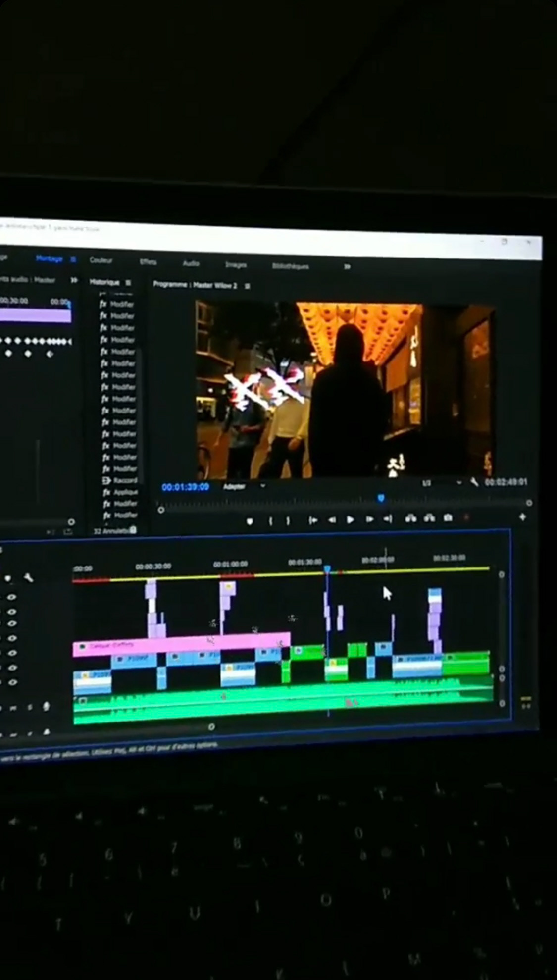Jump to the In point
This screenshot has height=980, width=557.
click(x=313, y=520)
